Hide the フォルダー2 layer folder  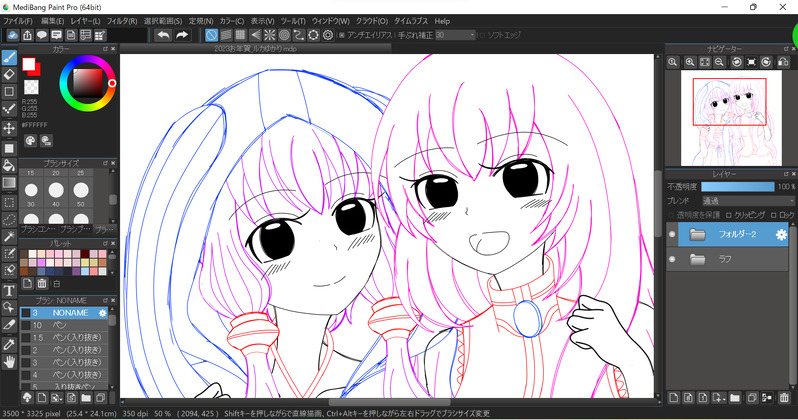(x=672, y=234)
